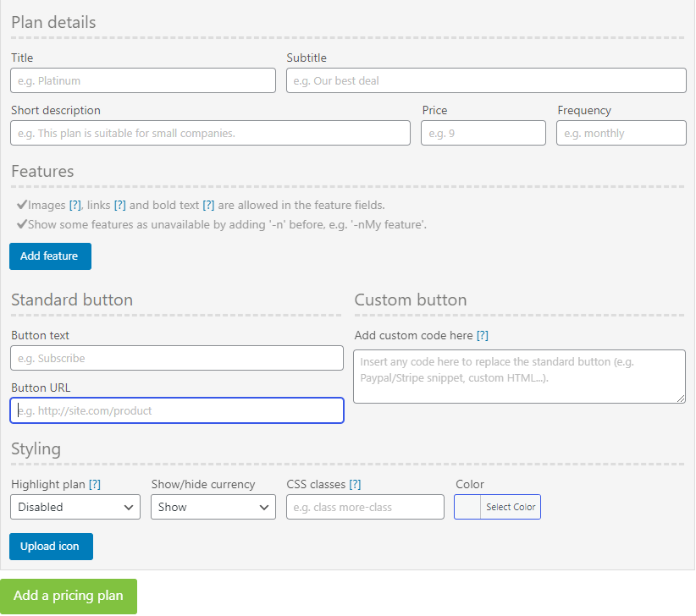Click the Price label text
Screen dimensions: 696x616
pyautogui.click(x=434, y=110)
